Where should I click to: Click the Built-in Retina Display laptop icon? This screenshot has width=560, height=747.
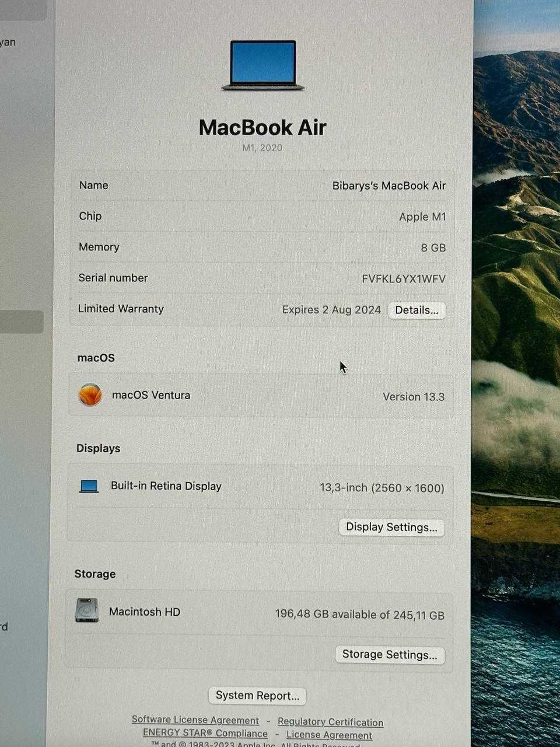(x=89, y=486)
